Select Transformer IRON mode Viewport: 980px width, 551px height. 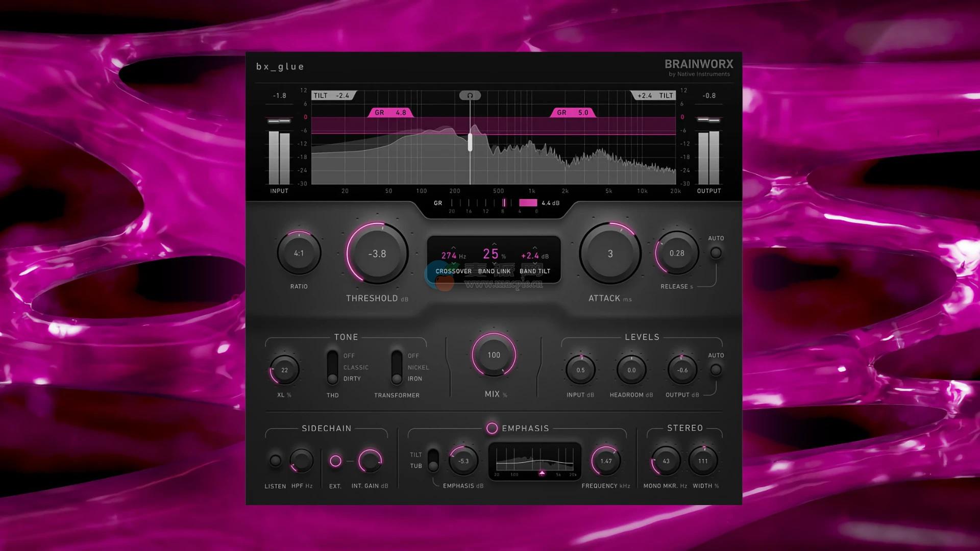point(415,379)
